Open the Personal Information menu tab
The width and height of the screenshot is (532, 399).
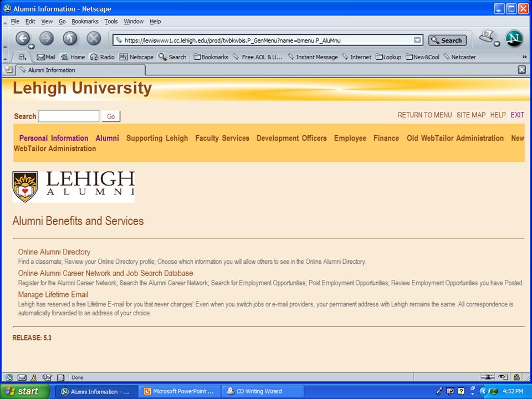point(54,138)
